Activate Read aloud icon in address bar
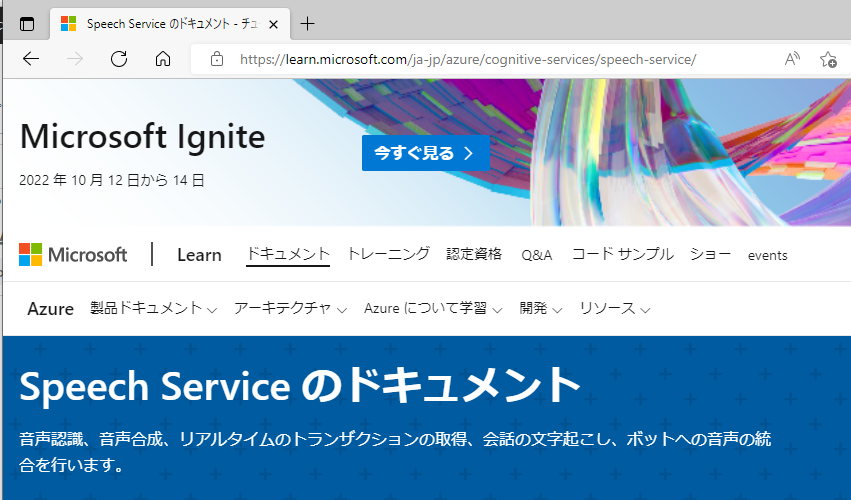This screenshot has height=500, width=851. click(x=792, y=59)
